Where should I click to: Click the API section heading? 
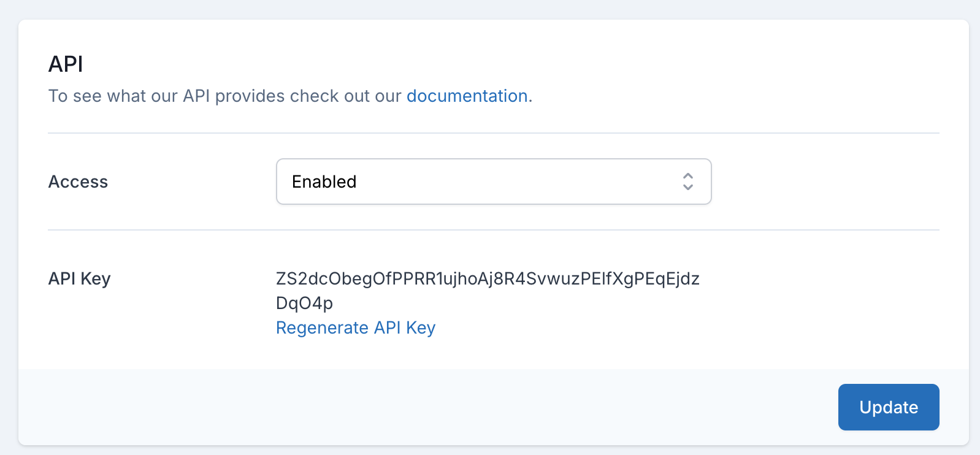(x=66, y=64)
